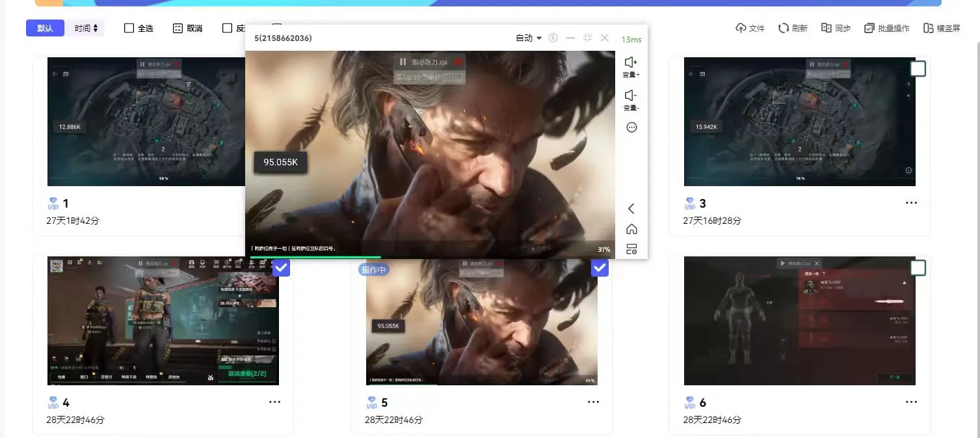The width and height of the screenshot is (980, 438).
Task: Click the back arrow in floating window sidebar
Action: (631, 208)
